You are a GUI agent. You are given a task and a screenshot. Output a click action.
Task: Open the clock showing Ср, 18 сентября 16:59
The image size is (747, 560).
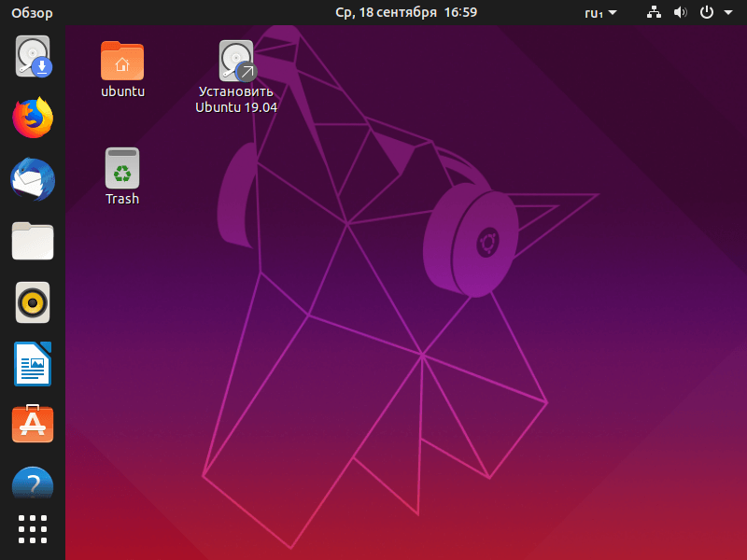406,12
